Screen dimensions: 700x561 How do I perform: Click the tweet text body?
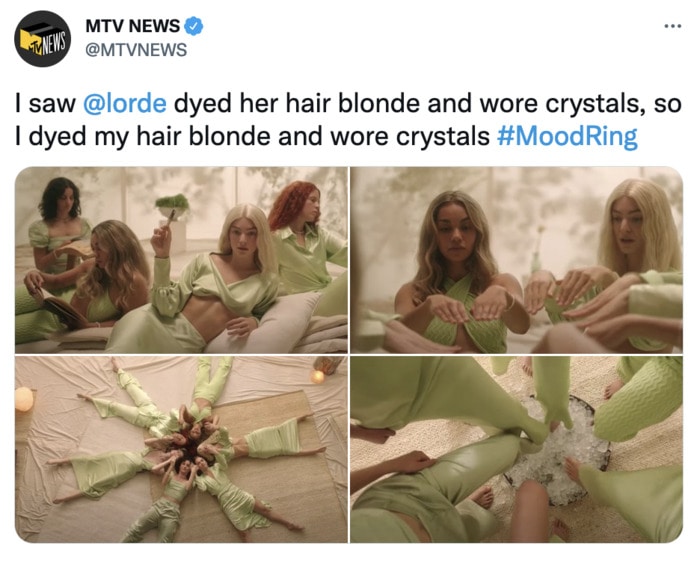click(348, 120)
